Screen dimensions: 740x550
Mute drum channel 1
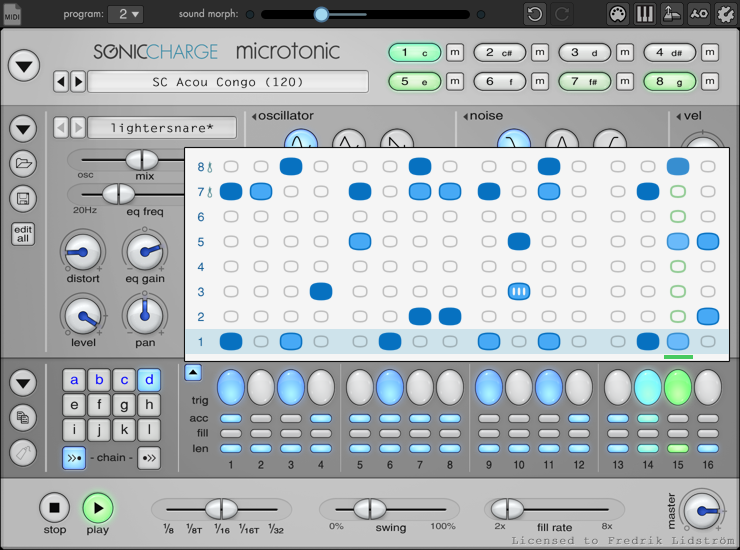pos(455,52)
